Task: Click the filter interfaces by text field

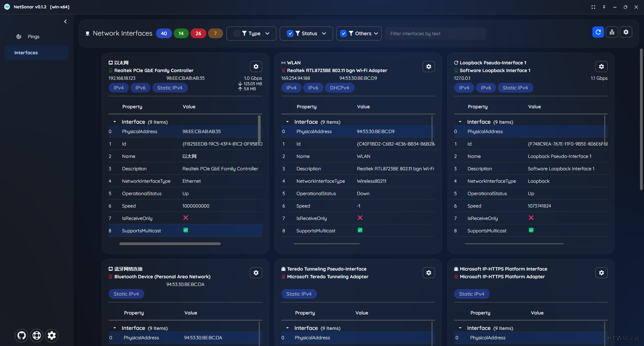Action: click(x=435, y=34)
